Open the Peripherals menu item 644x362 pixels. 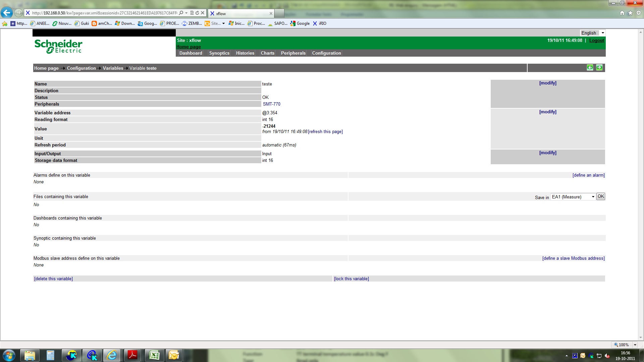point(293,53)
